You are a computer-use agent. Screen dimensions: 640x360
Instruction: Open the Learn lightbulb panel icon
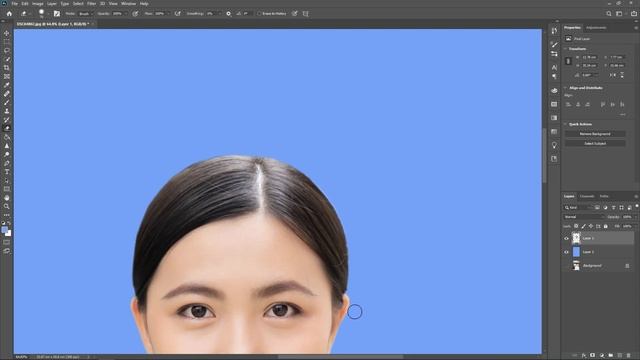(x=554, y=145)
